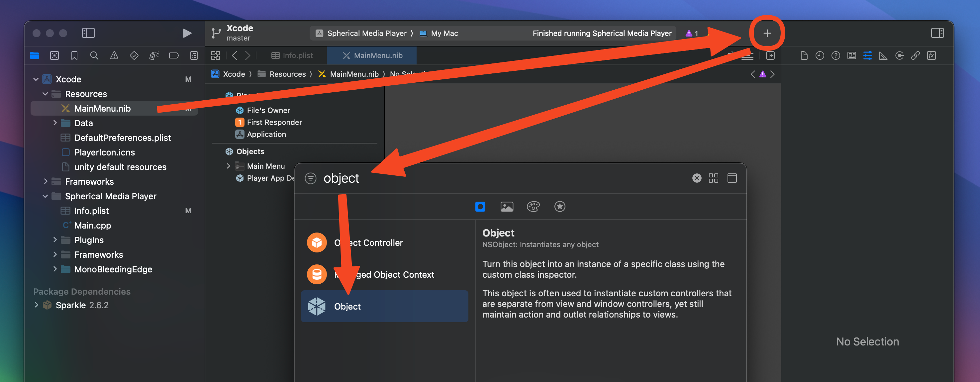The height and width of the screenshot is (382, 980).
Task: Clear the object search text
Action: (697, 178)
